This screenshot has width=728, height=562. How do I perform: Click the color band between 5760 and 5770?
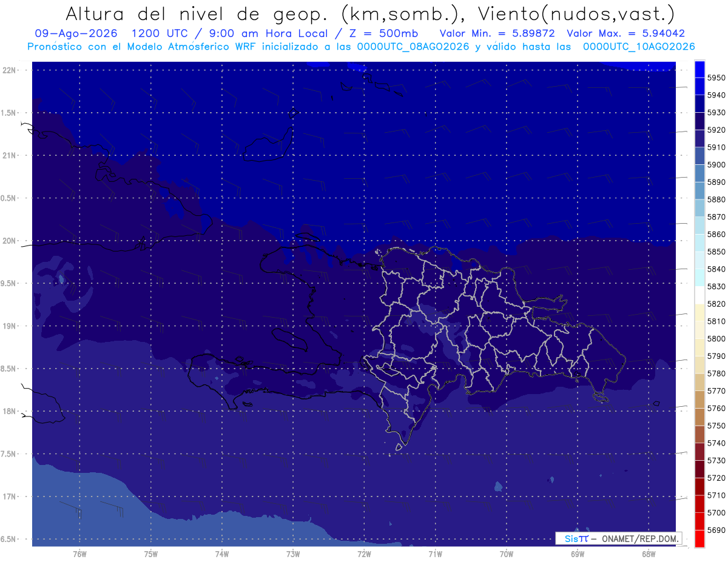(x=699, y=400)
